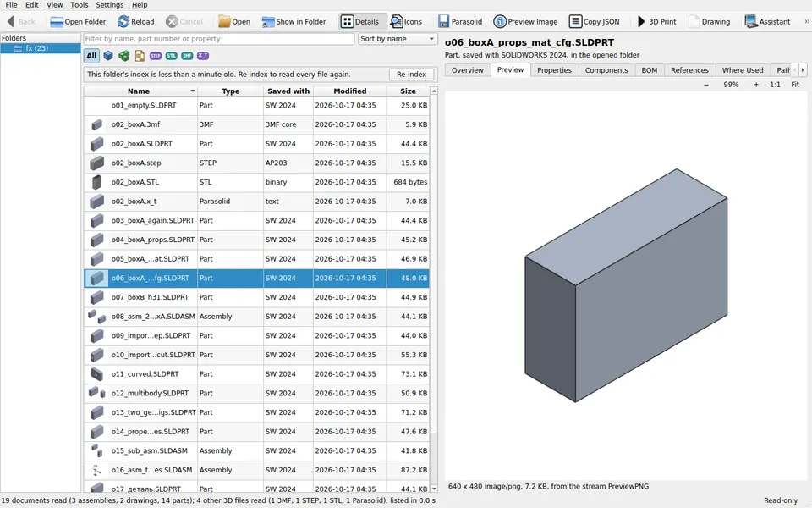Toggle the All file types filter

[x=91, y=56]
